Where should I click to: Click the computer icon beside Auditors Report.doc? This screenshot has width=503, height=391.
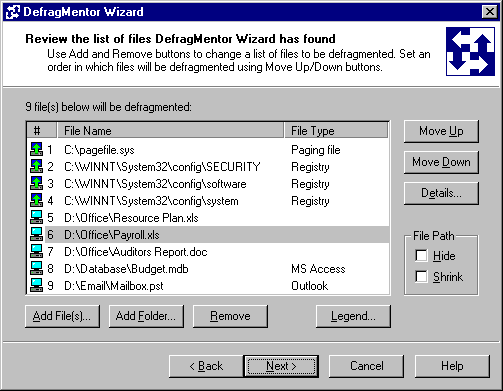coord(36,251)
